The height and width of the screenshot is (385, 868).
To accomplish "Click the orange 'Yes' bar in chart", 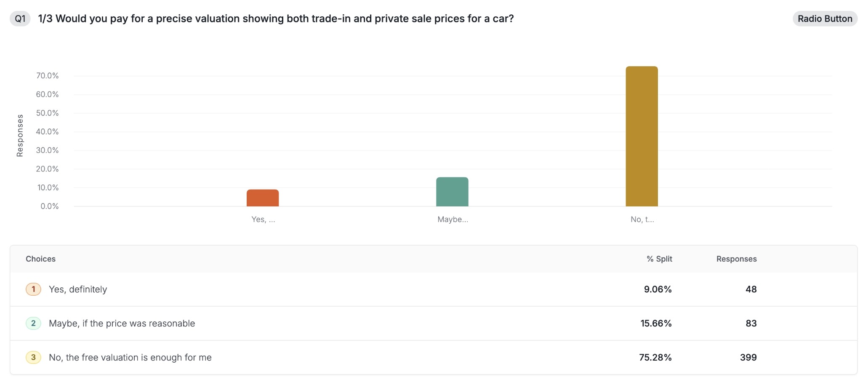I will coord(263,198).
